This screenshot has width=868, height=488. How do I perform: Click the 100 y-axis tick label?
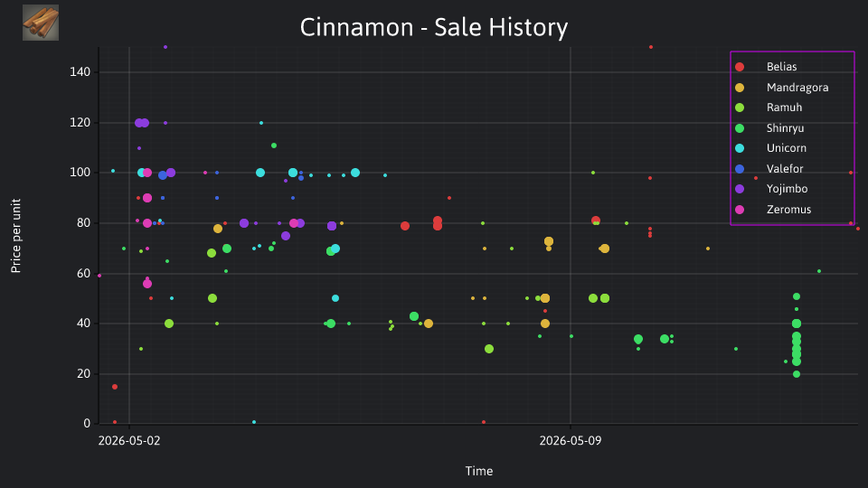[x=80, y=173]
